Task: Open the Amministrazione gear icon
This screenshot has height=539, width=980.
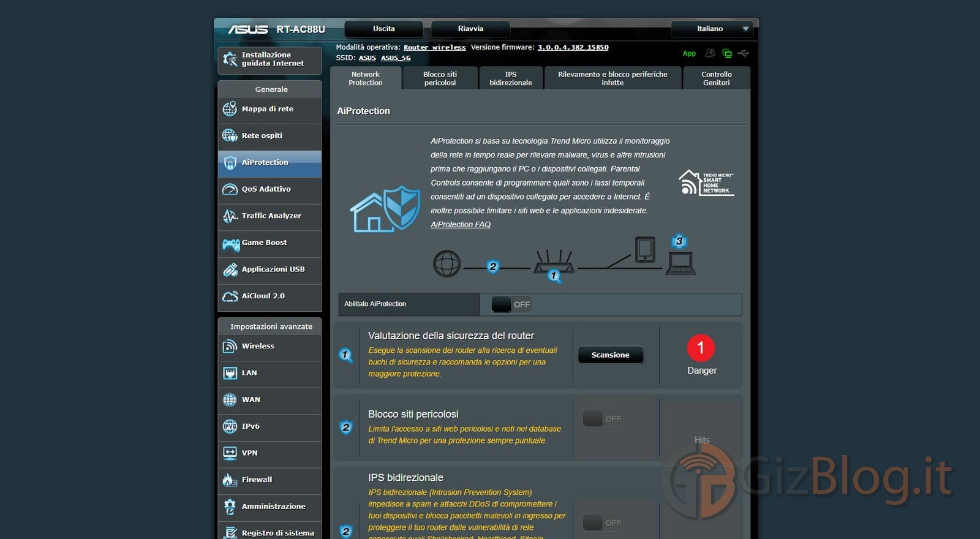Action: tap(230, 507)
